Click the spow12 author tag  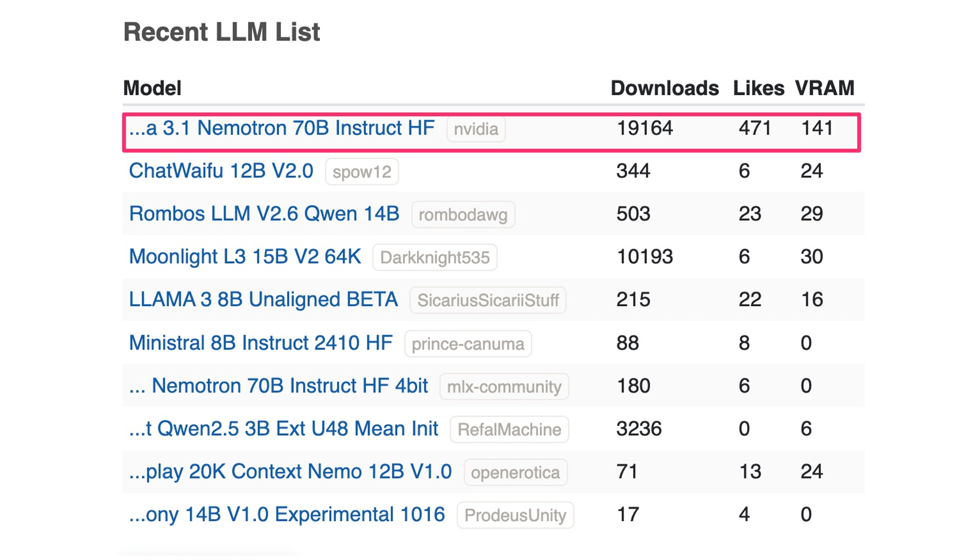click(361, 172)
